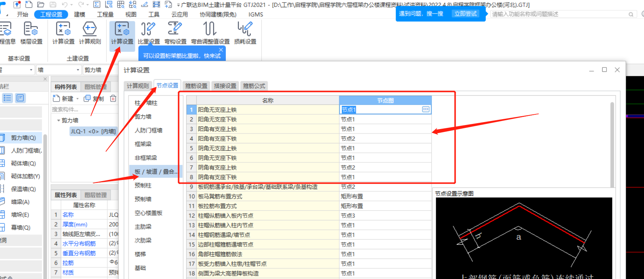This screenshot has width=644, height=279.
Task: Select 幕墙(Q) in navigation list
Action: click(x=21, y=228)
